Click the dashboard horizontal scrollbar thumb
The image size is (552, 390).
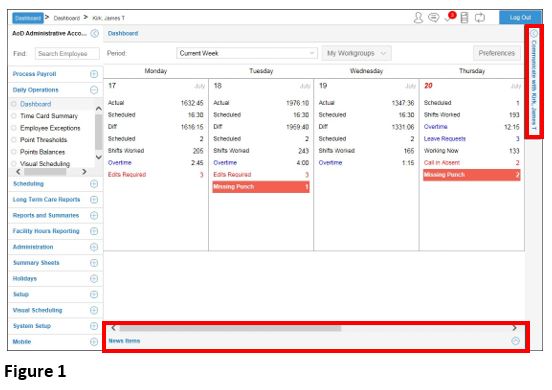pyautogui.click(x=230, y=328)
